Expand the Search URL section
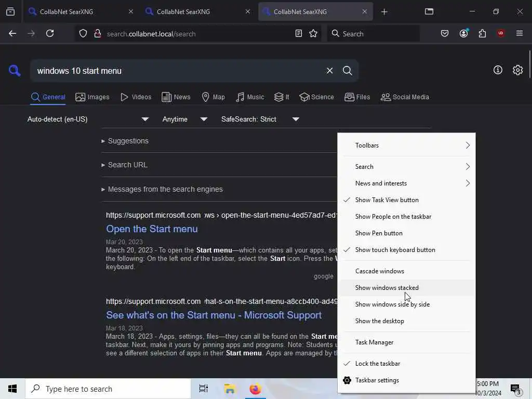 click(x=124, y=165)
